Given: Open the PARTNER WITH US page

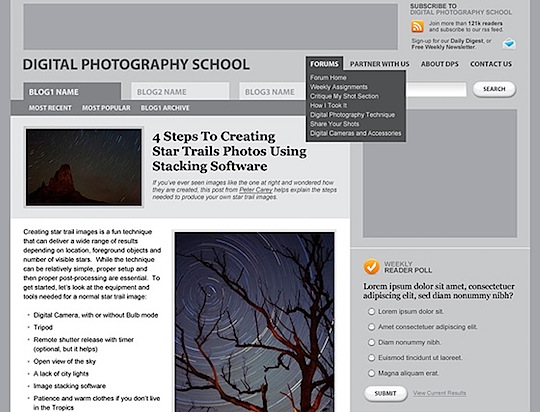Looking at the screenshot, I should click(x=380, y=64).
